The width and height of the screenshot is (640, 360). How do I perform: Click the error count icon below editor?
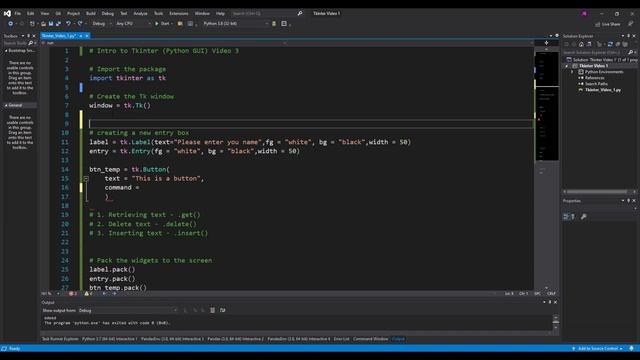pos(71,293)
